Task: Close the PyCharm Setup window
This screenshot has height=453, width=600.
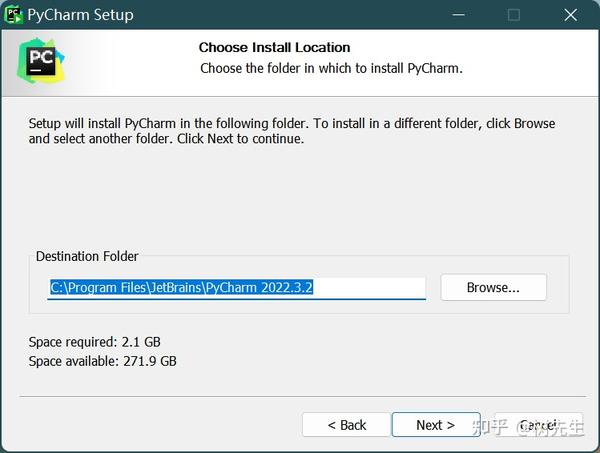Action: 571,15
